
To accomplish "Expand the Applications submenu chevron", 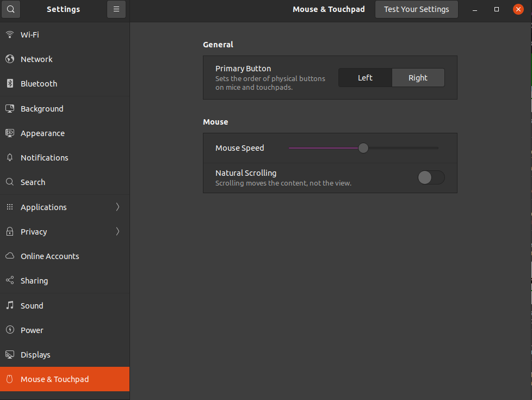I will click(117, 207).
